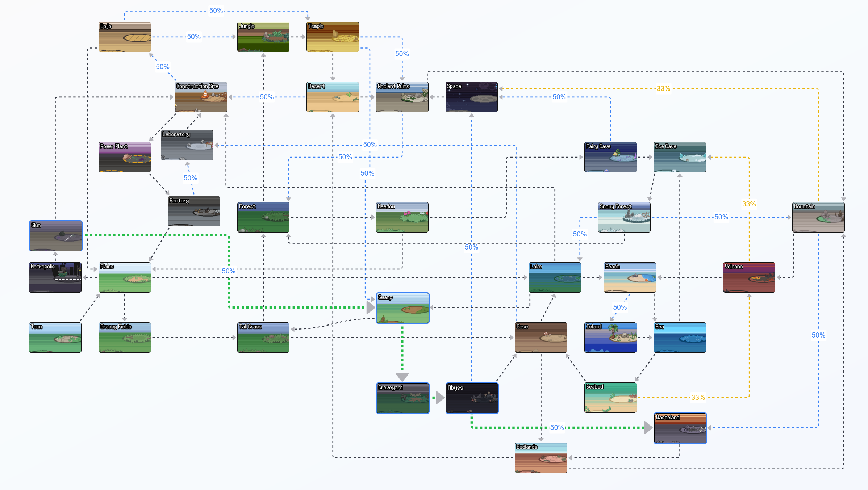Select the Graveyard biome tile
Screen dimensions: 868x490
pos(402,398)
